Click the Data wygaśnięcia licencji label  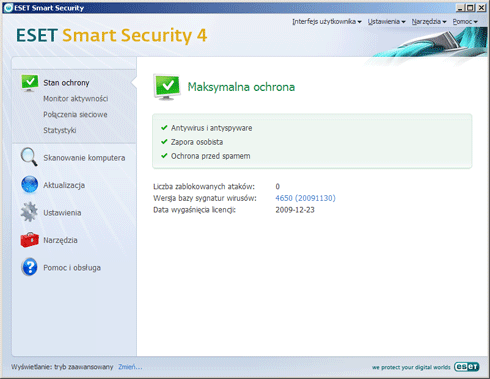point(194,210)
